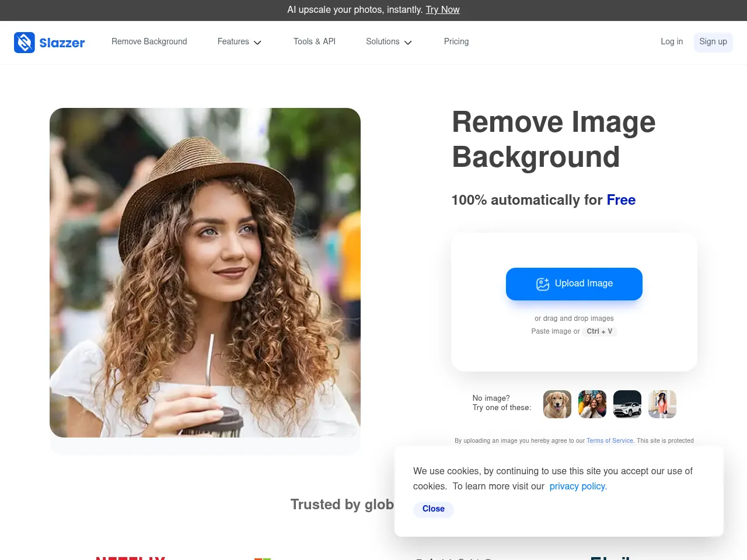This screenshot has width=747, height=560.
Task: Follow the Try Now banner link
Action: [442, 10]
